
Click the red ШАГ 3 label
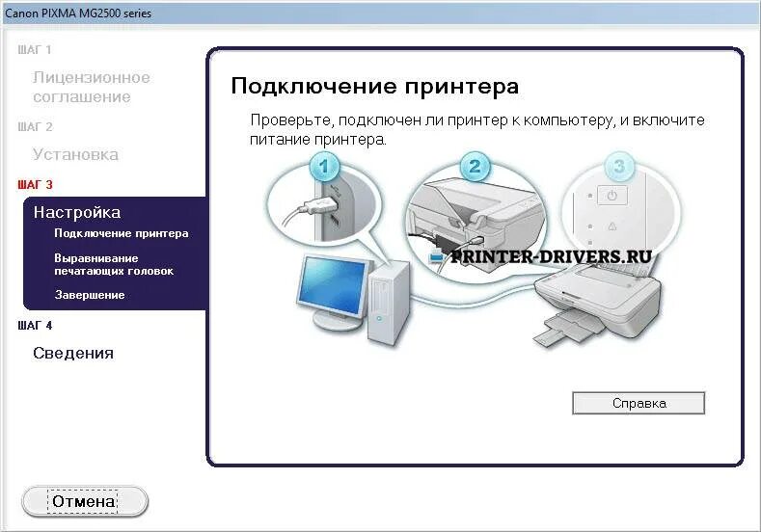[x=35, y=185]
